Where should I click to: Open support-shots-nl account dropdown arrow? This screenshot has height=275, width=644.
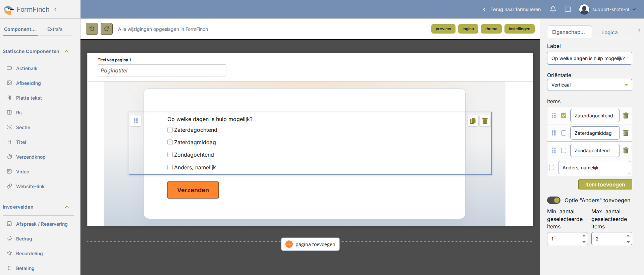[634, 9]
